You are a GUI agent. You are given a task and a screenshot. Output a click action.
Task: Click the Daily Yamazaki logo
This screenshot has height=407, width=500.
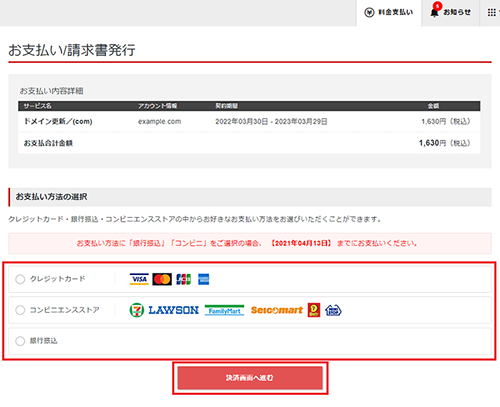pos(314,310)
